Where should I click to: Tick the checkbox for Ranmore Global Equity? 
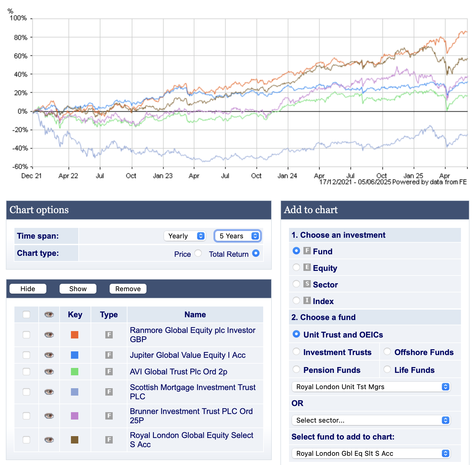pos(26,335)
